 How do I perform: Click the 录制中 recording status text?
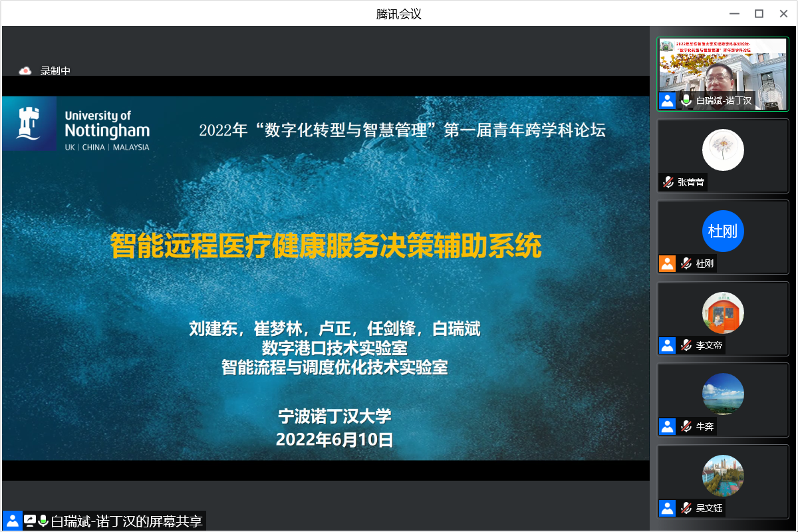pyautogui.click(x=55, y=70)
